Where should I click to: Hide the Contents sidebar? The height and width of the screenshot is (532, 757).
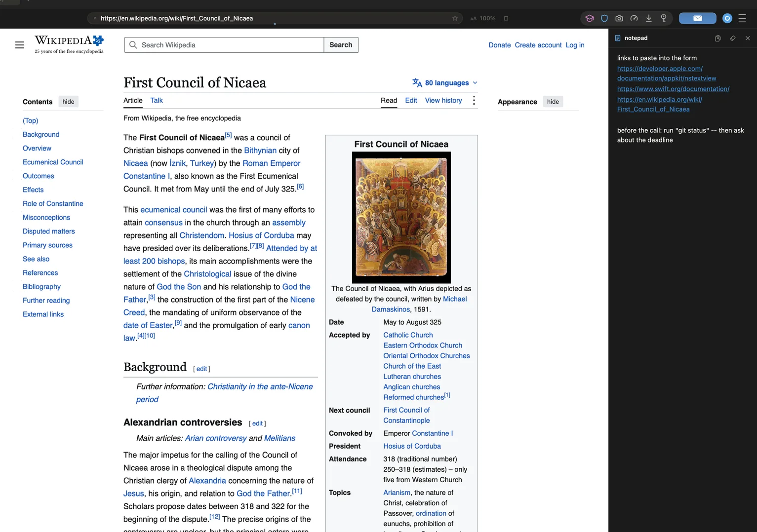tap(68, 102)
